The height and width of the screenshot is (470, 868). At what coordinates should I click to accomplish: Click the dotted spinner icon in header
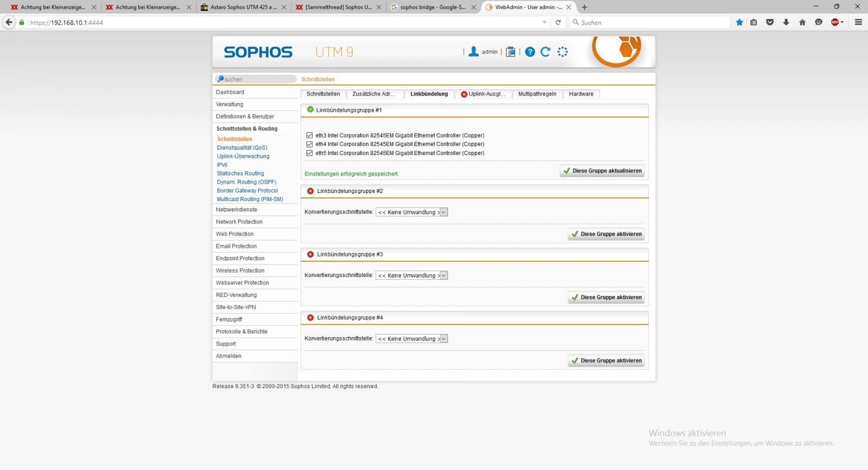[x=563, y=51]
